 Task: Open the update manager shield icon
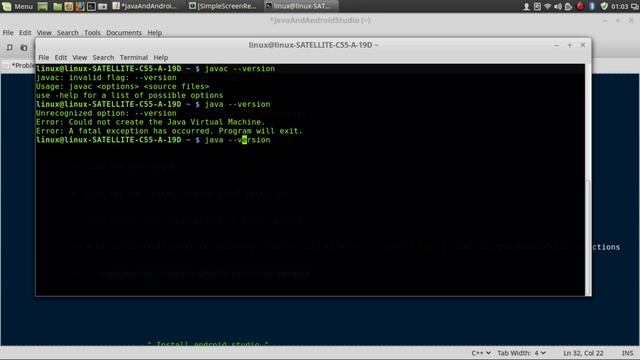(x=604, y=6)
